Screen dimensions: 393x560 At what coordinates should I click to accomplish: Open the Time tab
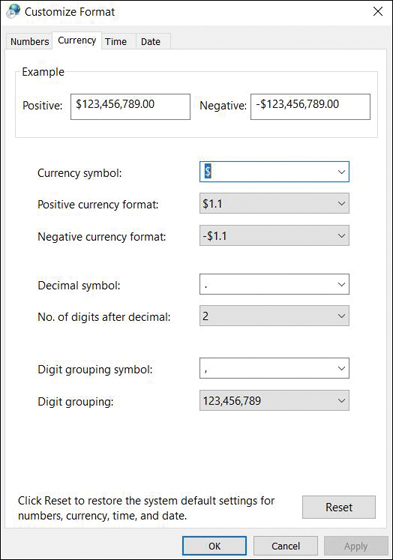tap(116, 41)
